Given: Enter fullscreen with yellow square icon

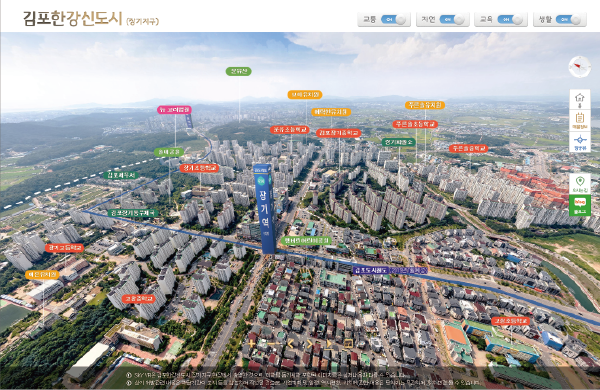Looking at the screenshot, I should tap(348, 344).
